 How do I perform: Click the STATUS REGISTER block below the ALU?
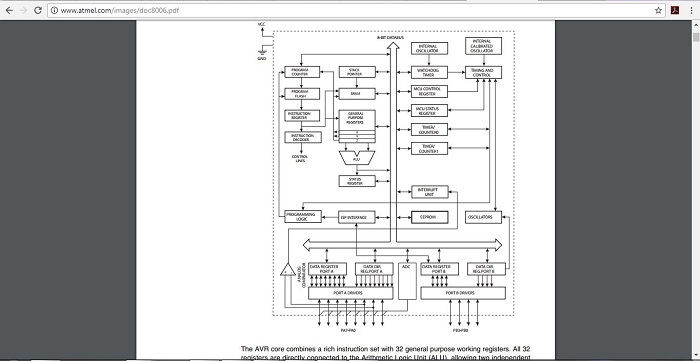click(357, 181)
